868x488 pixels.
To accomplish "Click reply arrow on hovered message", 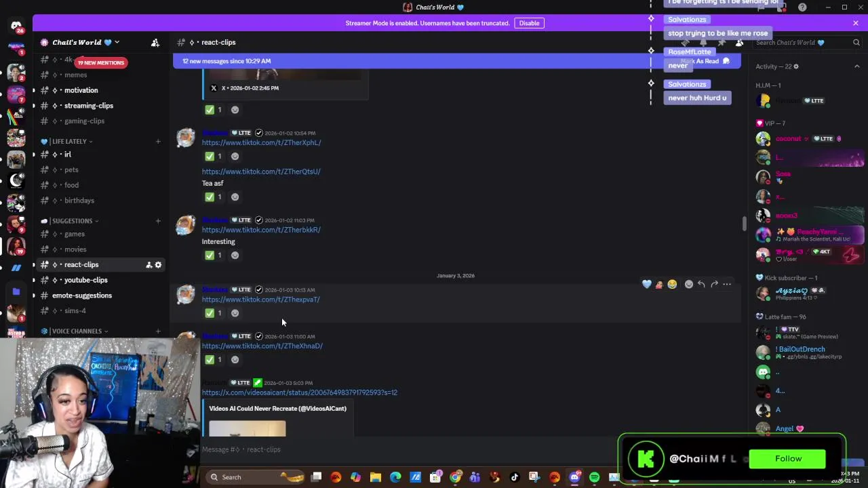I will 701,285.
